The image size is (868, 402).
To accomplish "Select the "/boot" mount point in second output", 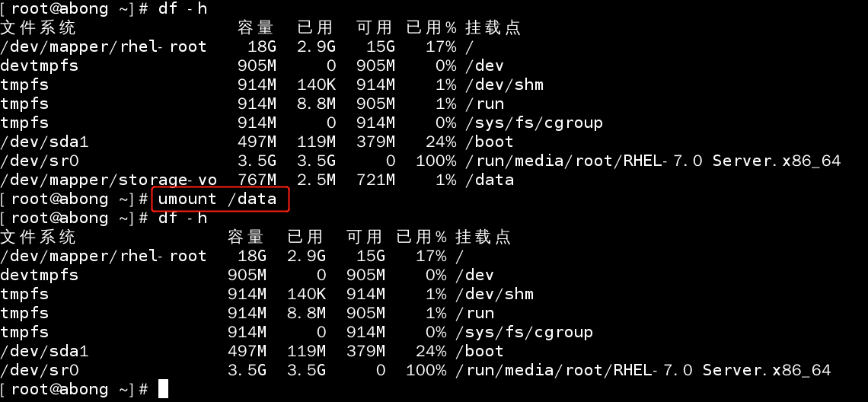I will tap(480, 351).
